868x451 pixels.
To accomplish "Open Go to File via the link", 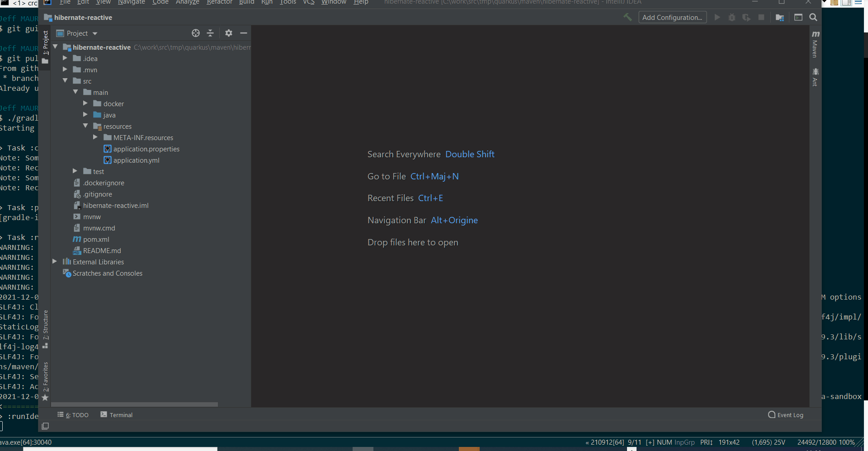I will click(435, 176).
